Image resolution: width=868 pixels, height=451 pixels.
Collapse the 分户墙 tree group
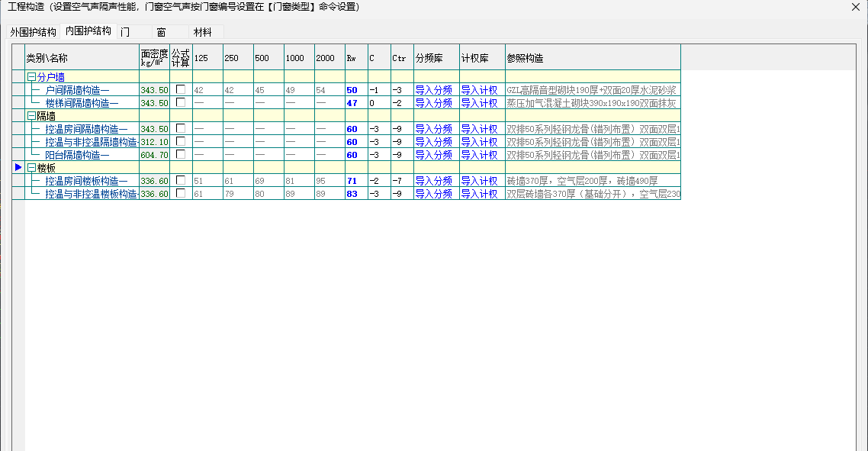tap(31, 77)
